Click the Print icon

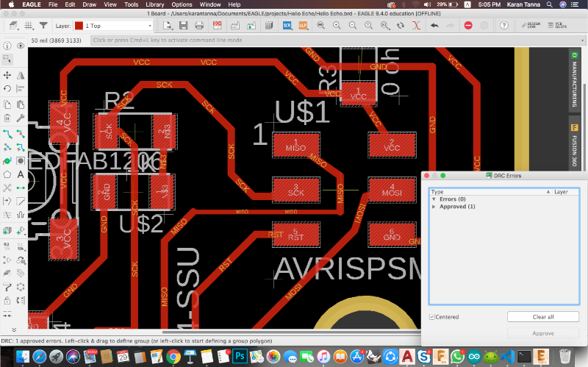click(199, 26)
